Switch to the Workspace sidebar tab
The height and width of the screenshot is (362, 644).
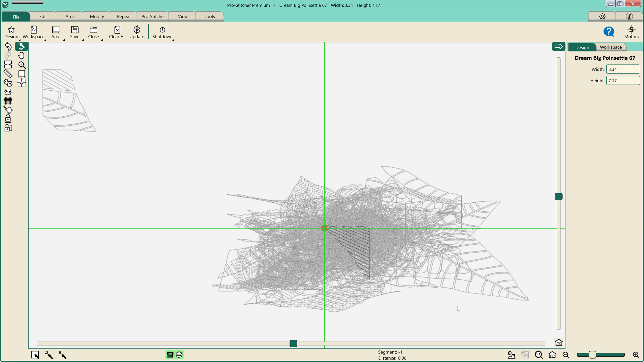611,47
